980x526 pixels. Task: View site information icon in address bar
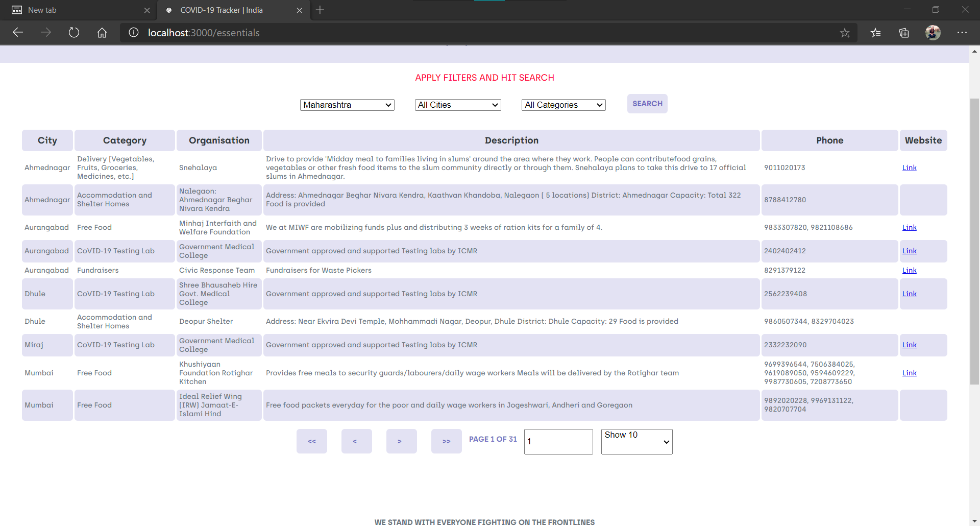(134, 33)
